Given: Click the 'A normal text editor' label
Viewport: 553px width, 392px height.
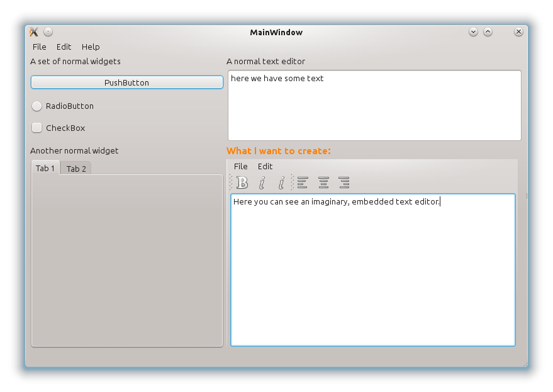Looking at the screenshot, I should (x=265, y=62).
